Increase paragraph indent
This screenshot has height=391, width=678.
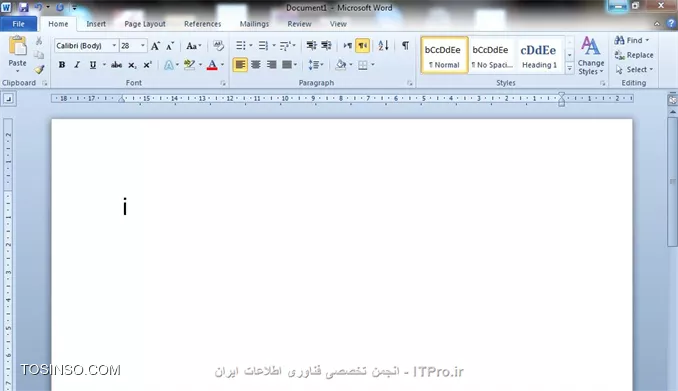pos(326,45)
